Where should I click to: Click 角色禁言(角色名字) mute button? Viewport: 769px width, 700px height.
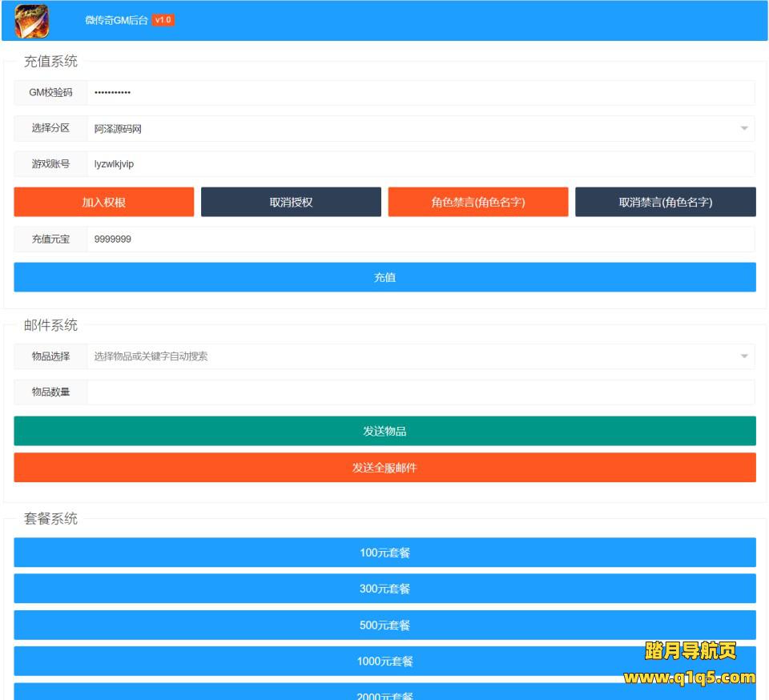pos(478,202)
